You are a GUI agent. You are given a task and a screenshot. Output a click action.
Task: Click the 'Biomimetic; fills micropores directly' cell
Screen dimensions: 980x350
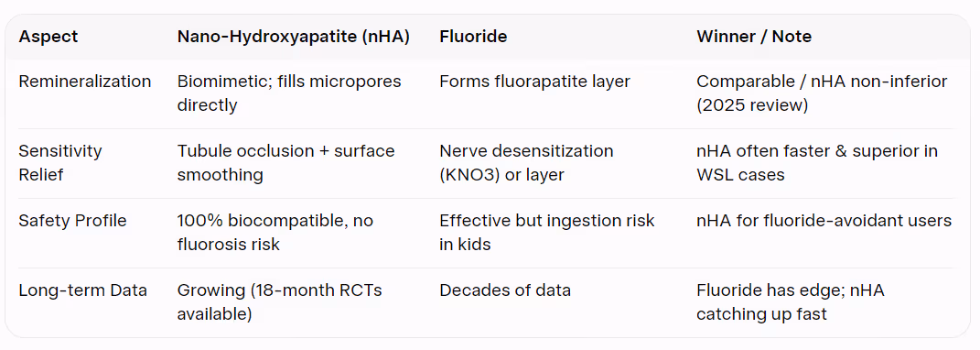point(289,93)
